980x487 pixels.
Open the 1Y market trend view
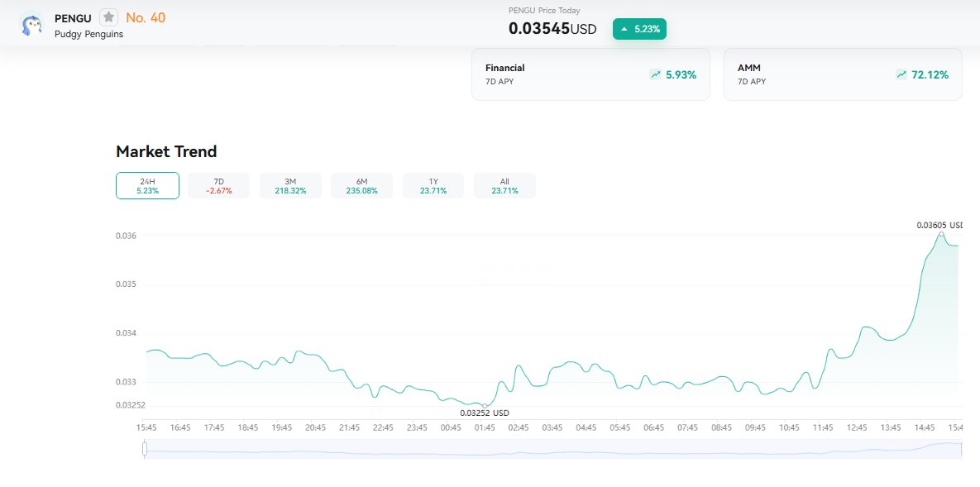pyautogui.click(x=433, y=185)
